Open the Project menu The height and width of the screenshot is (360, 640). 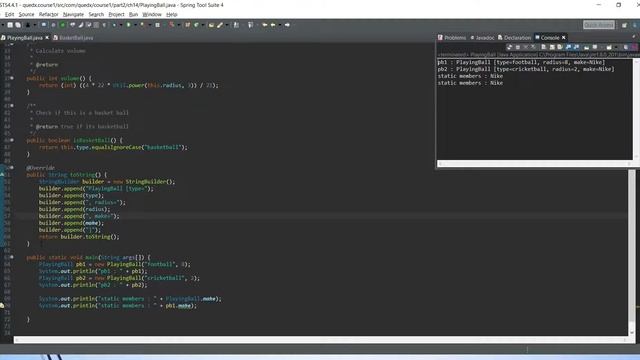(x=116, y=14)
